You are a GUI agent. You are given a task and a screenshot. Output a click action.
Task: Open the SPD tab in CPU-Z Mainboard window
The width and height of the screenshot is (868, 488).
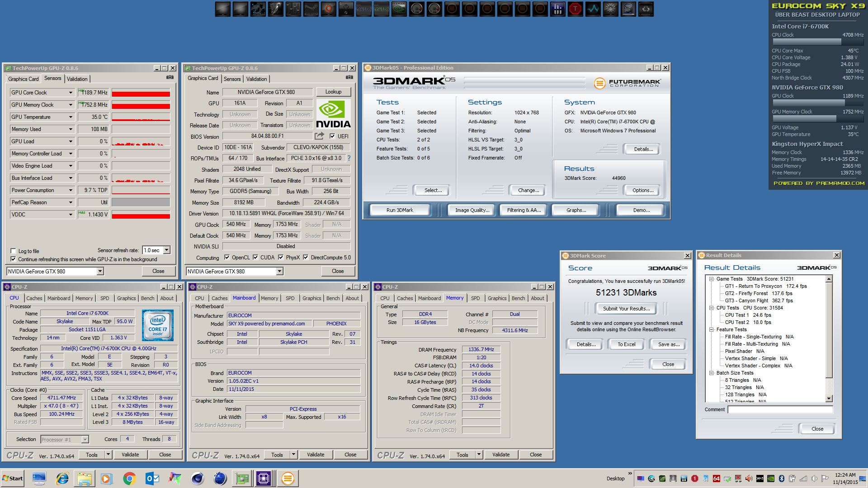[290, 298]
